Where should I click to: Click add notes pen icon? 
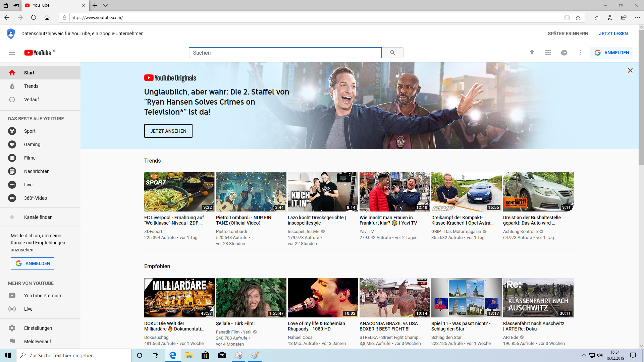coord(610,17)
